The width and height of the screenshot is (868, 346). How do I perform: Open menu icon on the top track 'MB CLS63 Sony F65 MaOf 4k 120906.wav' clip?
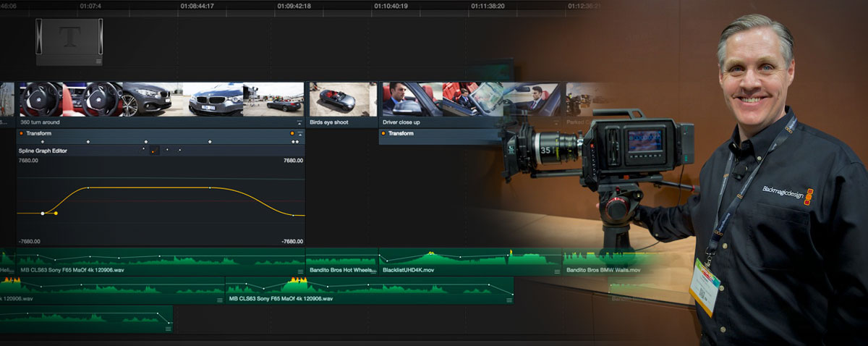coord(300,271)
